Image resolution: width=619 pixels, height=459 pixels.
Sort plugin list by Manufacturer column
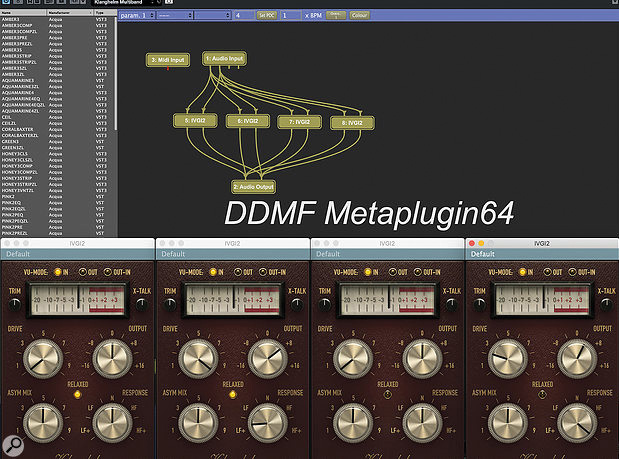70,13
